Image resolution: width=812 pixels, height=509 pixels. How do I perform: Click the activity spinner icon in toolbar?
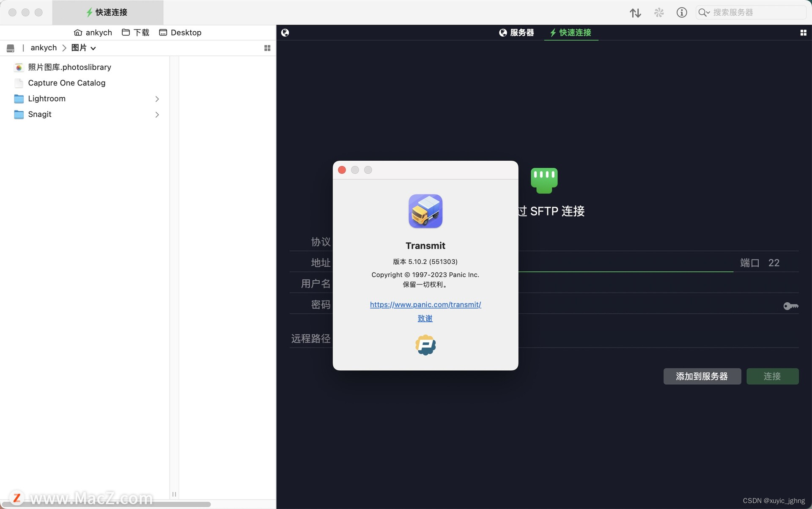click(x=659, y=13)
